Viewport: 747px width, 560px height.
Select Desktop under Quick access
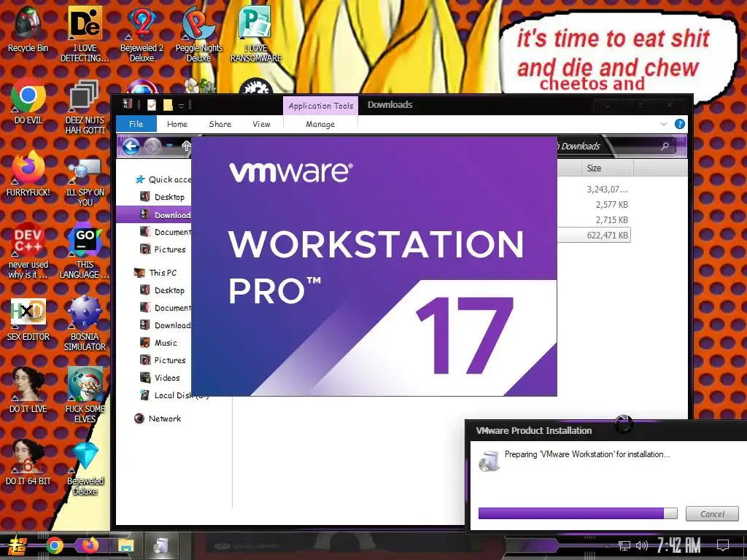(x=163, y=197)
